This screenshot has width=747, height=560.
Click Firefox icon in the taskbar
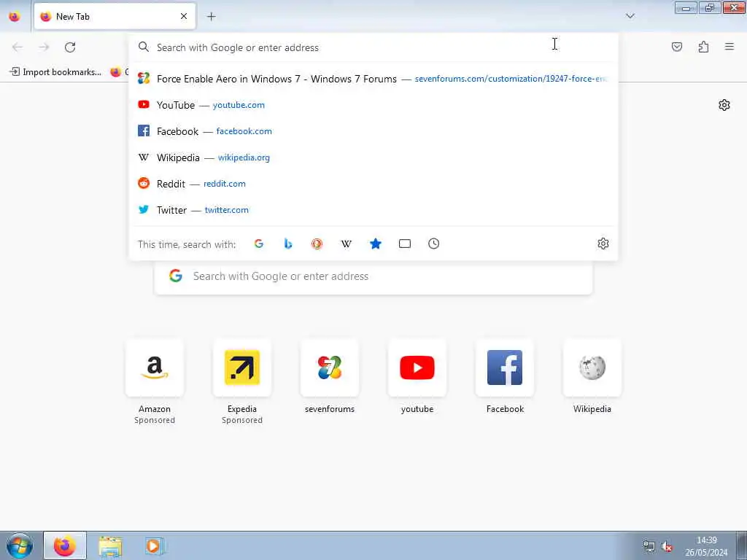[65, 545]
